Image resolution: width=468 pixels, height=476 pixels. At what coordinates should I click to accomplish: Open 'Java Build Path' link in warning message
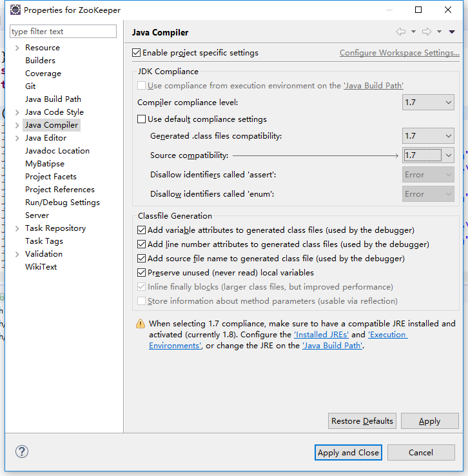coord(333,346)
